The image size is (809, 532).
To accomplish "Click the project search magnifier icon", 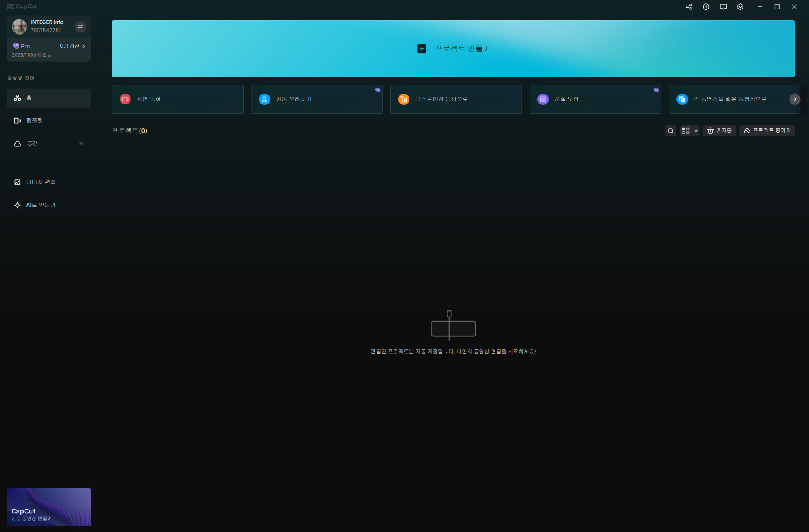I will click(x=670, y=131).
